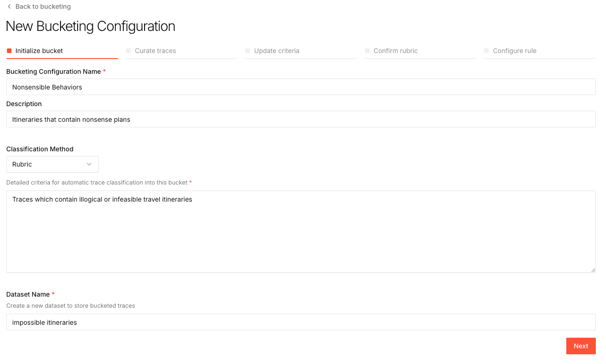Open the Classification Method dropdown
This screenshot has height=364, width=606.
(52, 164)
